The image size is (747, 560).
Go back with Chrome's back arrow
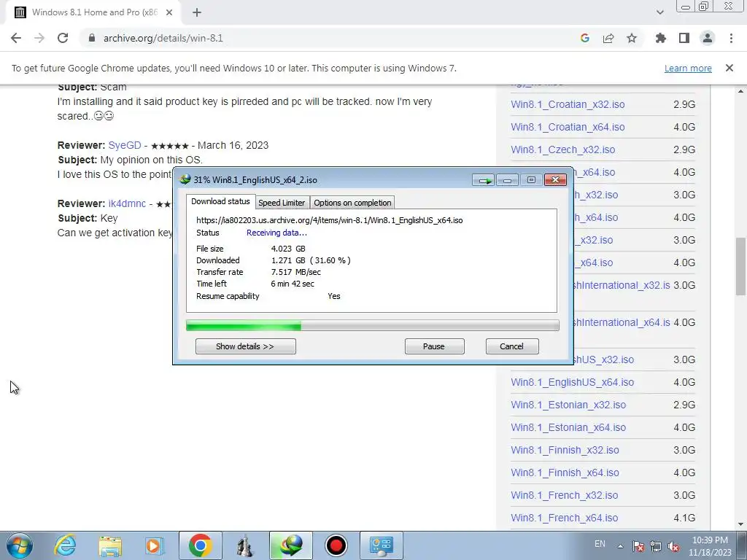pos(16,38)
